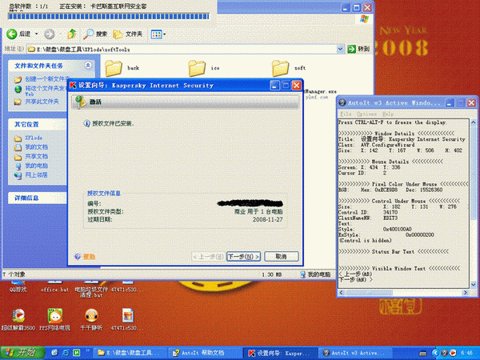Click 'Share this folder' task link
Image resolution: width=480 pixels, height=360 pixels.
point(42,101)
